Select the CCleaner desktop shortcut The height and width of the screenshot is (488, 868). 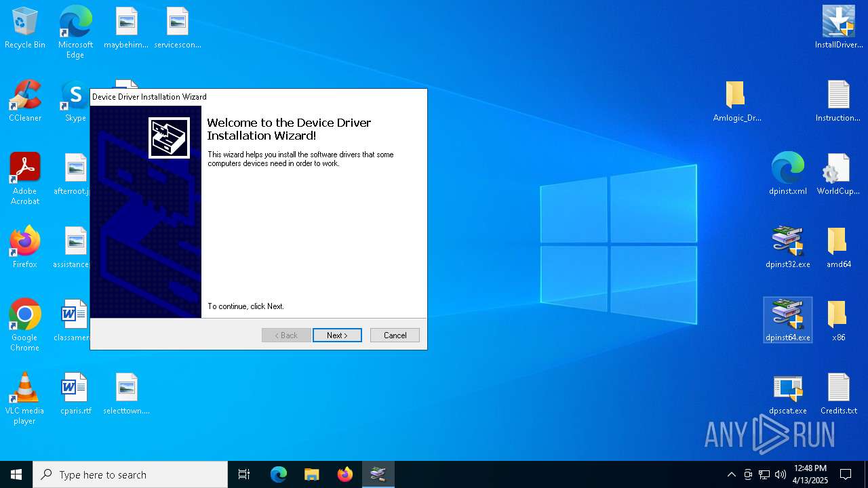pyautogui.click(x=25, y=102)
